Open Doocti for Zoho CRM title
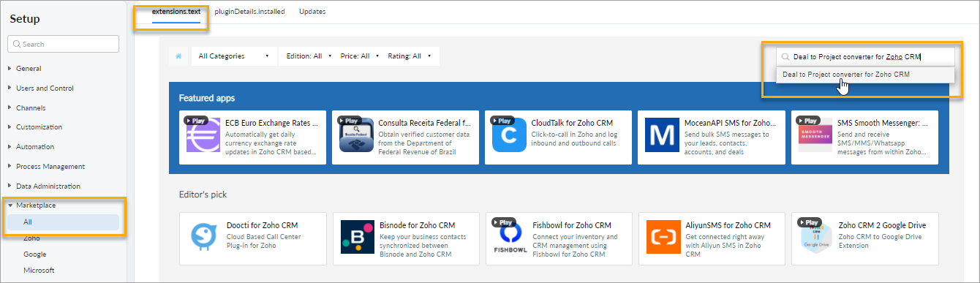 pyautogui.click(x=262, y=225)
